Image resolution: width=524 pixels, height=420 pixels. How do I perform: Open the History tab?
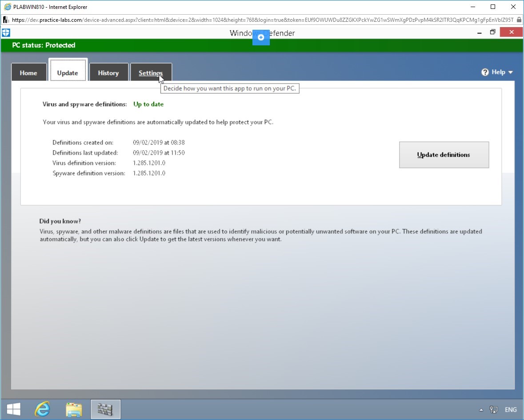point(108,72)
